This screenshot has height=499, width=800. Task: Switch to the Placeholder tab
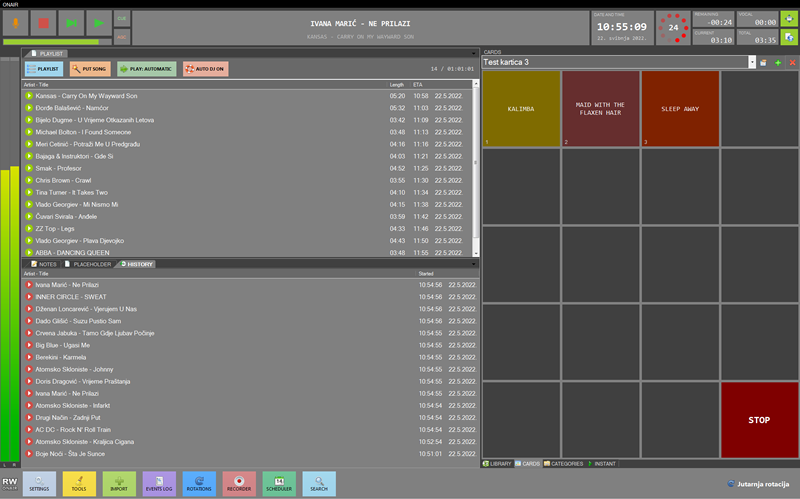pos(91,264)
